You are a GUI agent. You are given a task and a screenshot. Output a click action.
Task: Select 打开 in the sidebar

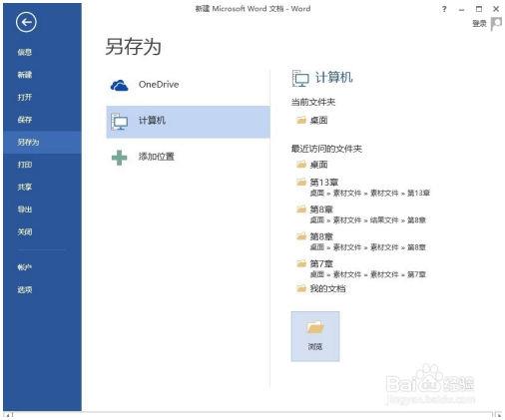[25, 97]
